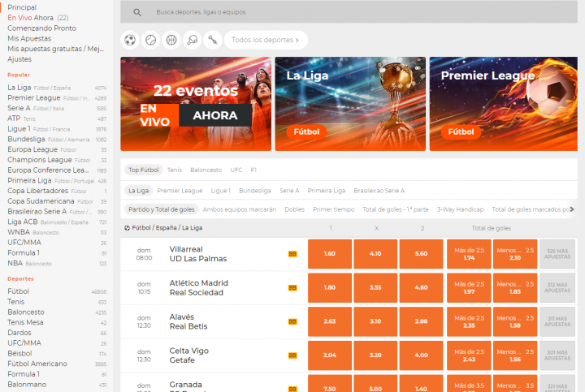Open Comenzando Pronto in sidebar
This screenshot has height=392, width=585.
41,28
